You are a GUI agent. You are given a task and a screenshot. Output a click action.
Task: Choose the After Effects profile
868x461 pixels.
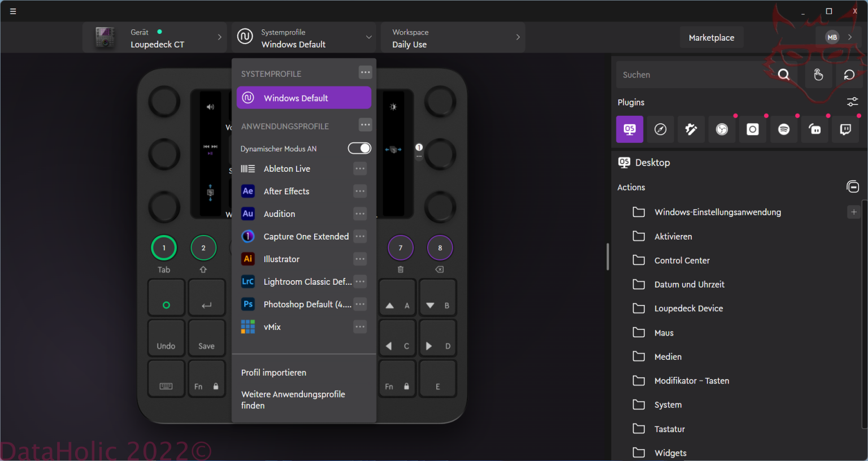coord(287,191)
